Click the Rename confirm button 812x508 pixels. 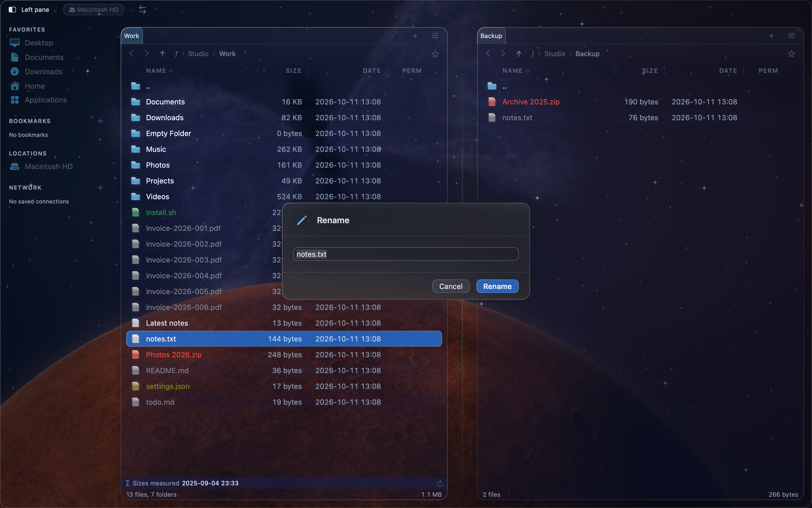pyautogui.click(x=497, y=286)
